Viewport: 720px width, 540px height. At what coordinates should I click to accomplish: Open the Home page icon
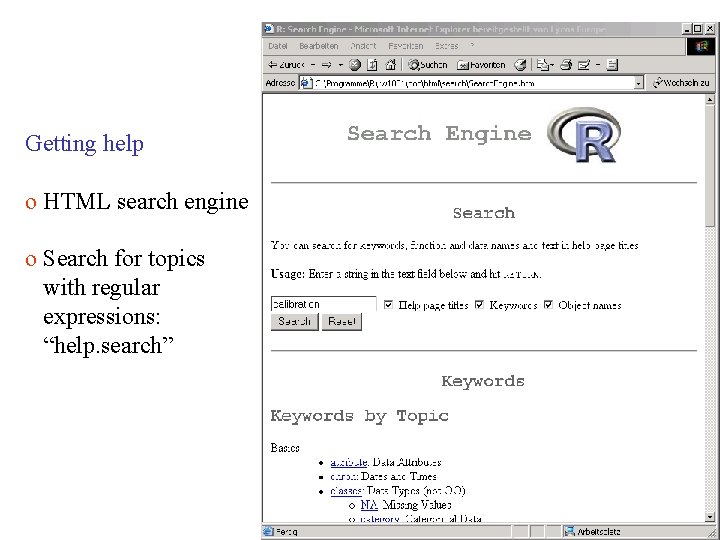click(390, 65)
